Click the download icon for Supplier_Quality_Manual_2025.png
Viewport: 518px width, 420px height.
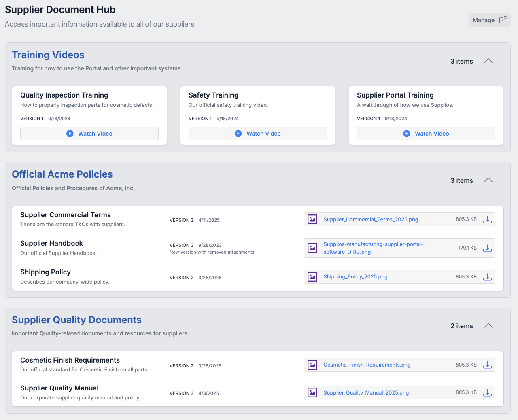[x=487, y=392]
